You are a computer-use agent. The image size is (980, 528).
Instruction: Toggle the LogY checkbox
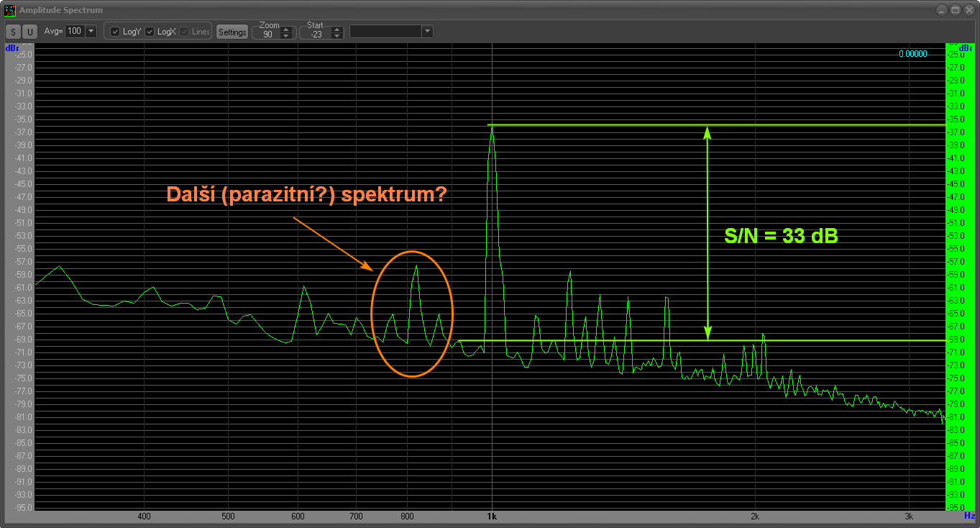pos(115,32)
